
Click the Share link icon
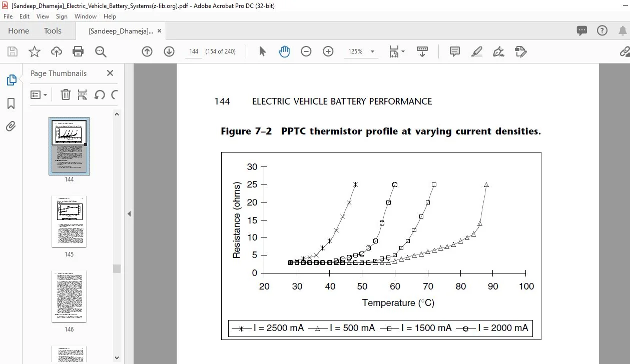point(624,51)
